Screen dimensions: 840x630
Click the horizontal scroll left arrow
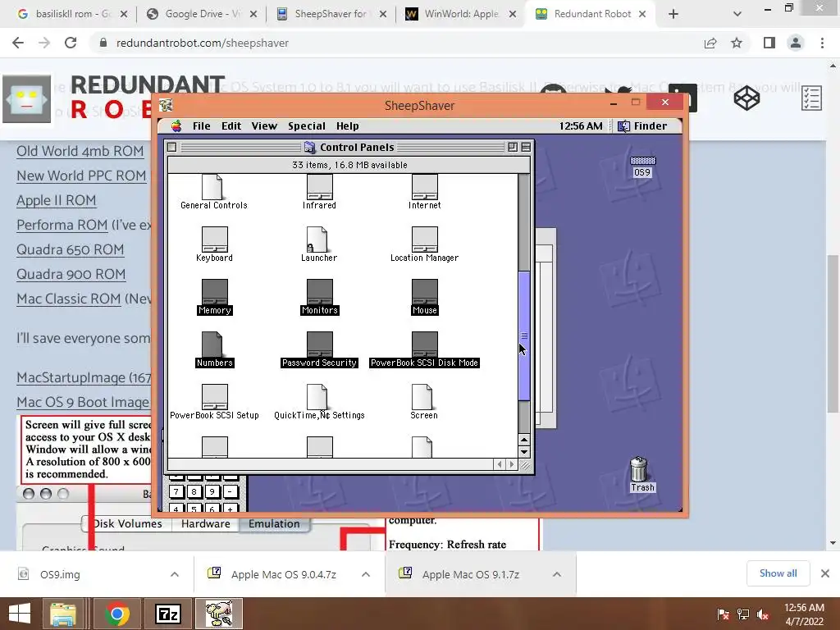coord(500,464)
